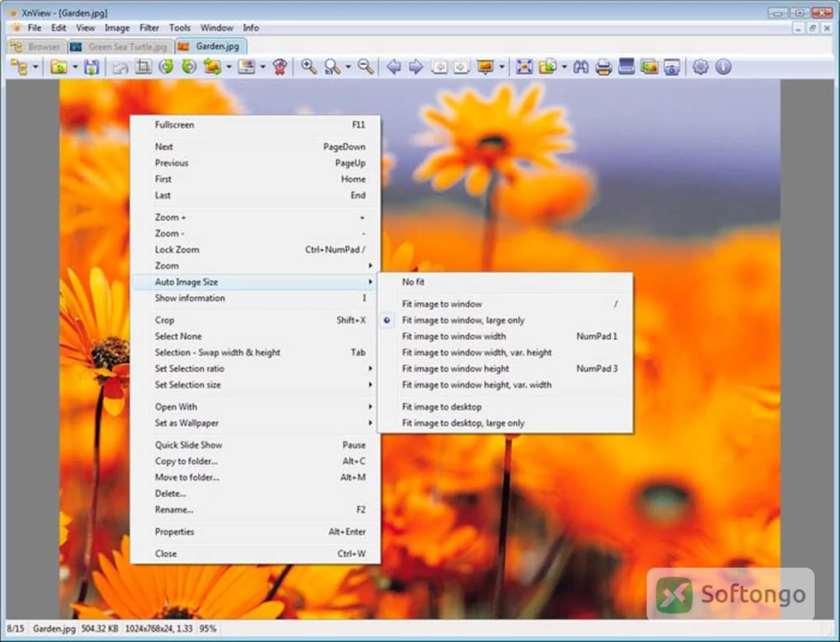Click the Save floppy disk icon
The width and height of the screenshot is (840, 642).
point(91,67)
